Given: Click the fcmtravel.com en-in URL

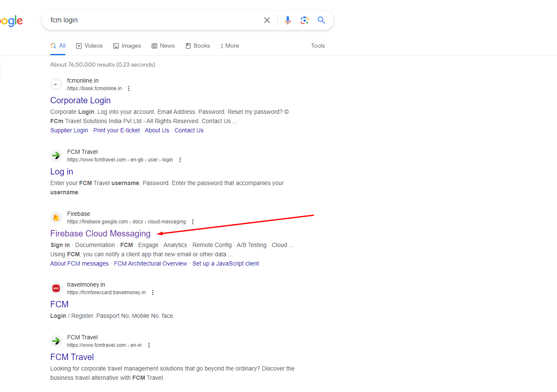Looking at the screenshot, I should coord(104,345).
